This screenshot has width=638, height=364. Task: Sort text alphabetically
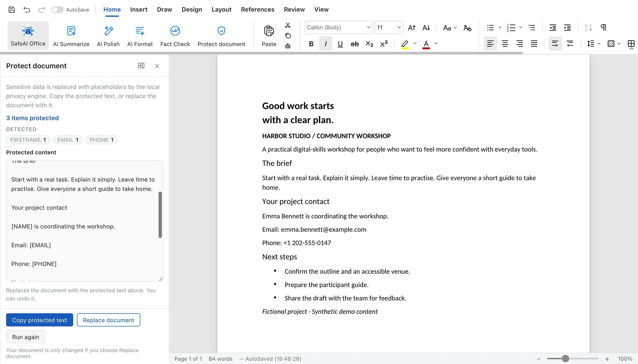point(588,28)
